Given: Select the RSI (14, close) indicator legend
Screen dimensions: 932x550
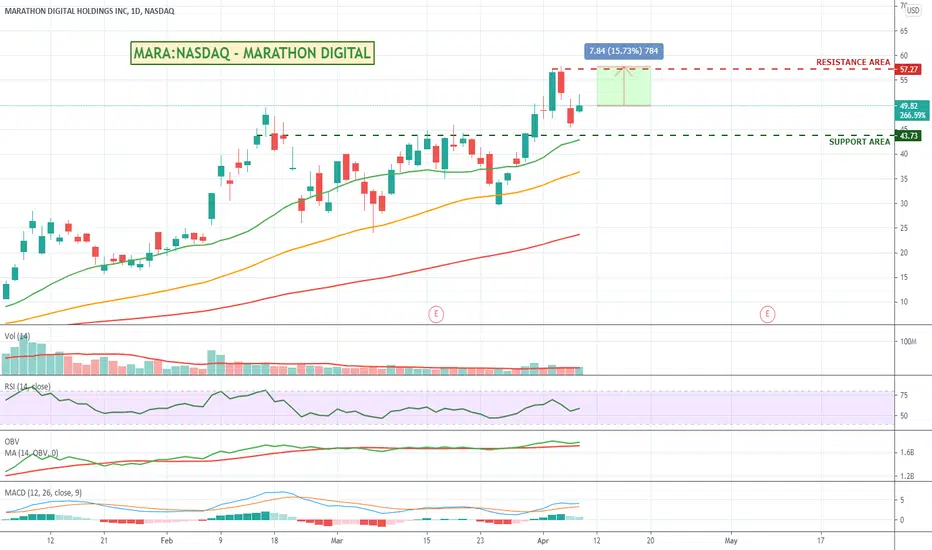Looking at the screenshot, I should 27,386.
